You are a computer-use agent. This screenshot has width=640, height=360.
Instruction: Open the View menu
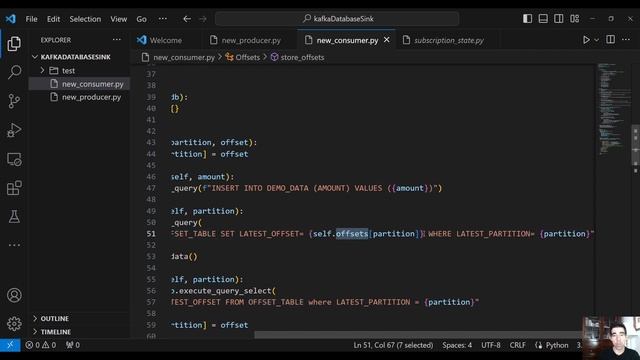pos(118,19)
